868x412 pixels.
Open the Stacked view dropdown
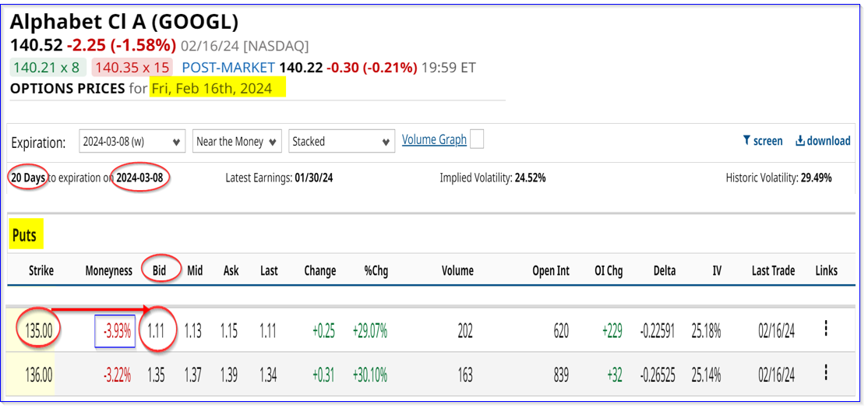coord(341,141)
